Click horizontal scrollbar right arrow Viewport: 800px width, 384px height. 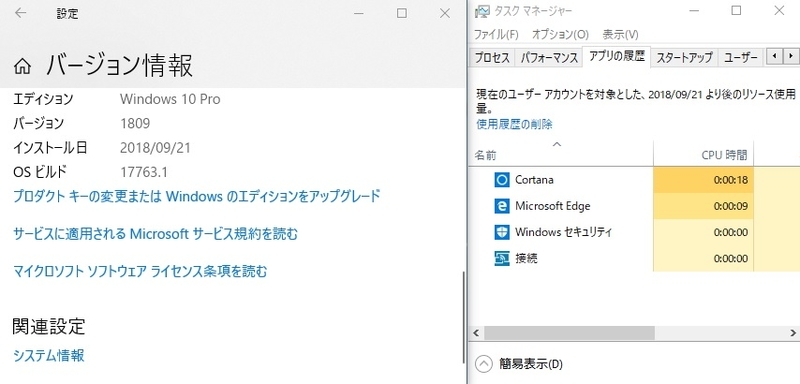[793, 333]
